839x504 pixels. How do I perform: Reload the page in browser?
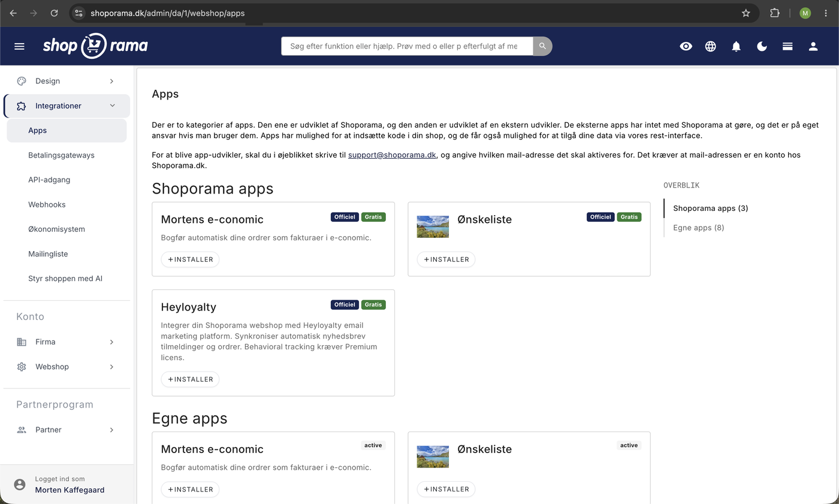click(54, 13)
